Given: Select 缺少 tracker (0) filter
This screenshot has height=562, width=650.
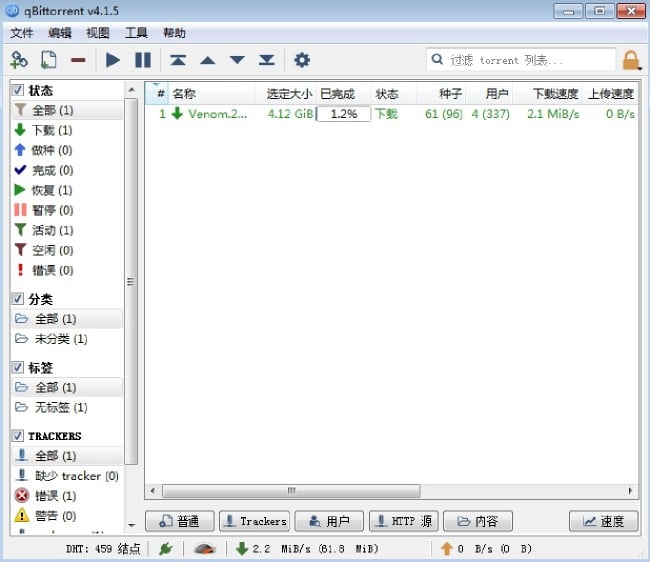Looking at the screenshot, I should 68,476.
